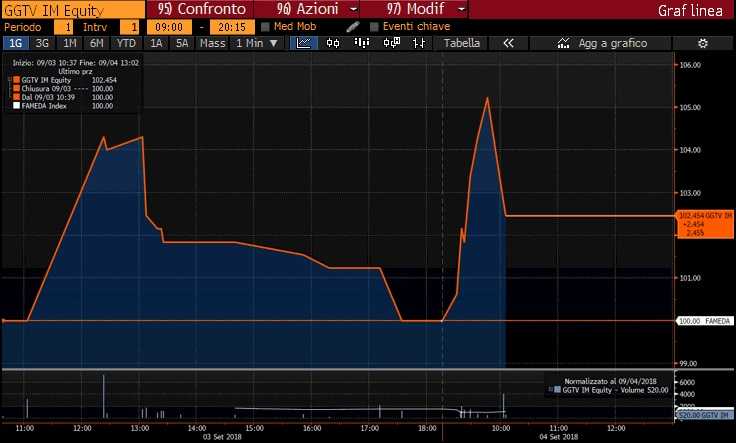Click the 101.00 price axis label
Screen dimensions: 736x443
tap(690, 278)
